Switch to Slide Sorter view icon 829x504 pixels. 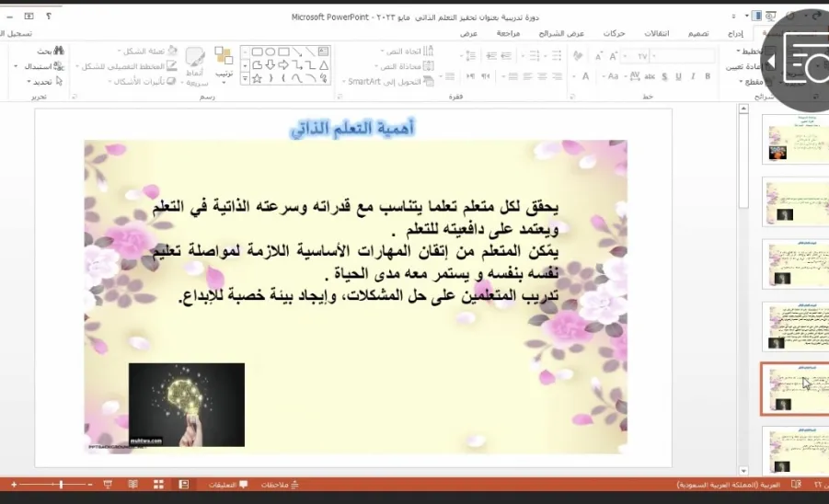pyautogui.click(x=158, y=485)
